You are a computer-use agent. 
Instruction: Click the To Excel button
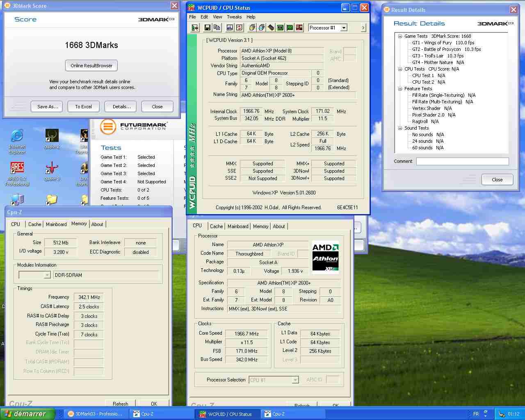click(x=83, y=107)
